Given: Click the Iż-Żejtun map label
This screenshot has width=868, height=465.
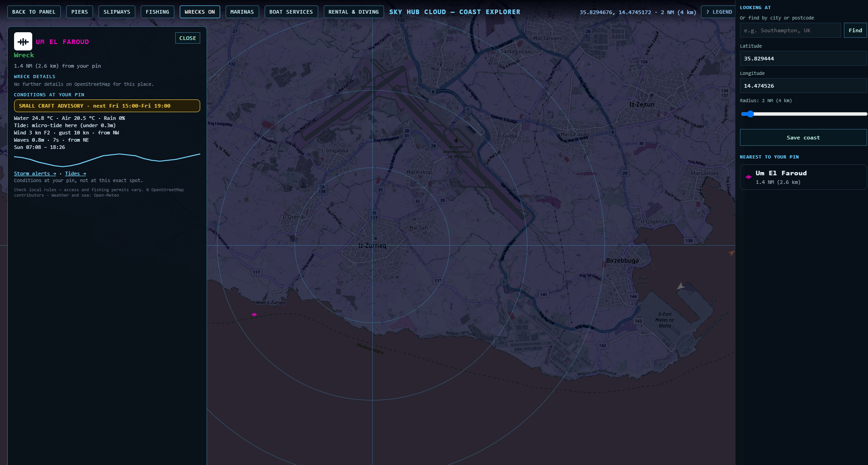Looking at the screenshot, I should click(x=642, y=104).
